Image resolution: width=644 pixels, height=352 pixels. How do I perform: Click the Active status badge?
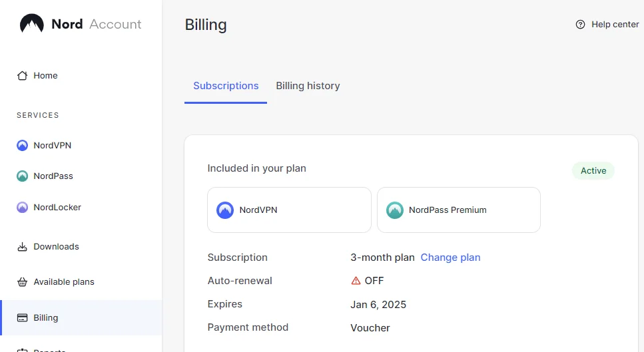point(593,170)
